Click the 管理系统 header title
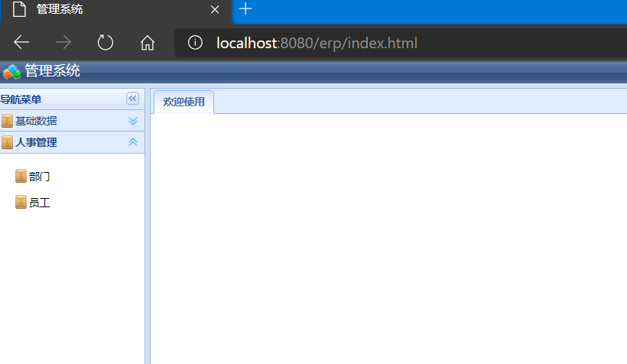Viewport: 627px width, 364px height. click(x=53, y=71)
